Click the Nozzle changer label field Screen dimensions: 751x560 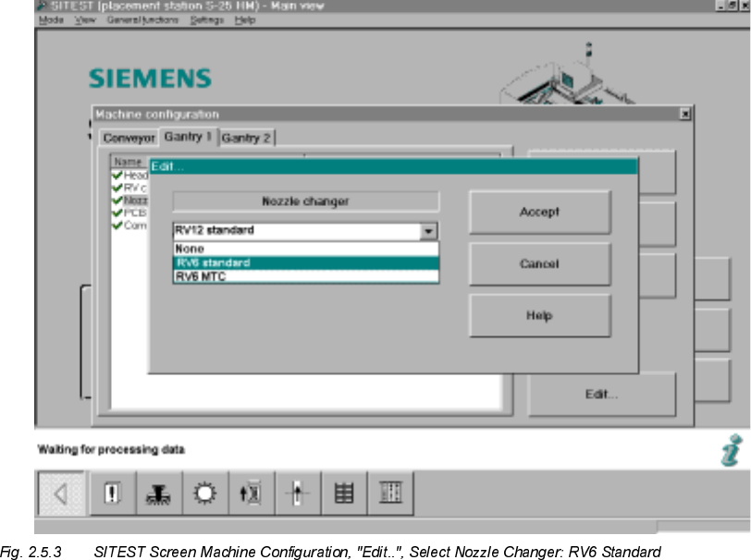tap(305, 201)
